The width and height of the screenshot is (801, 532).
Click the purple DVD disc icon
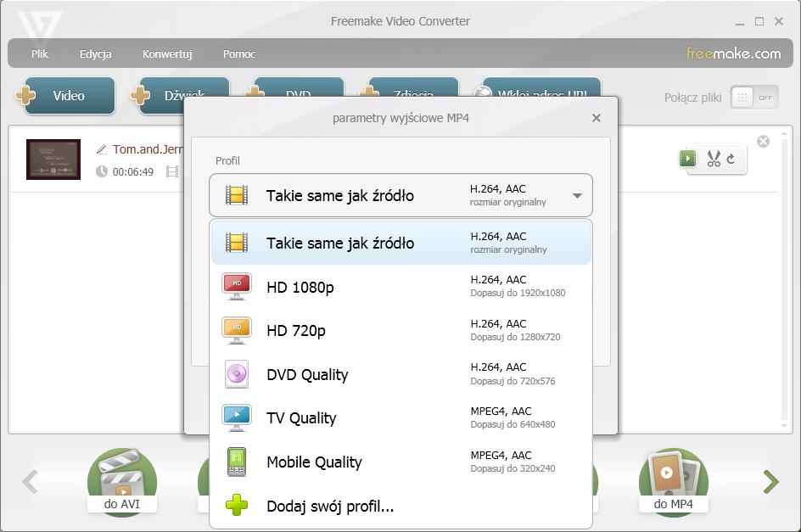(x=237, y=374)
